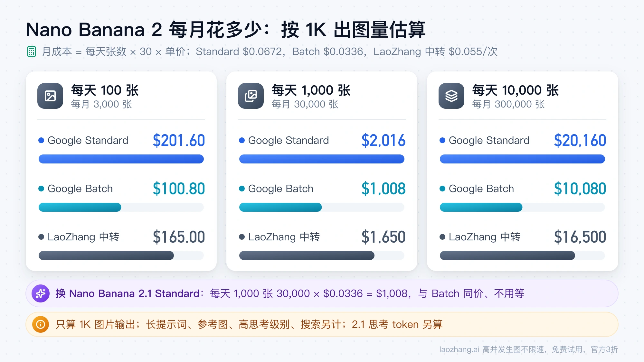The width and height of the screenshot is (644, 362).
Task: Click the 换 Nano Banana 2.1 Standard text
Action: [128, 293]
